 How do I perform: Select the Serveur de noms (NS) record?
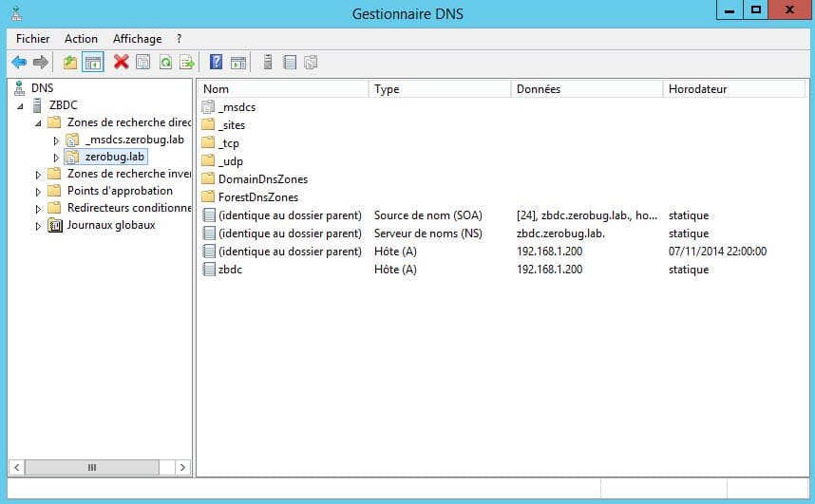coord(428,233)
